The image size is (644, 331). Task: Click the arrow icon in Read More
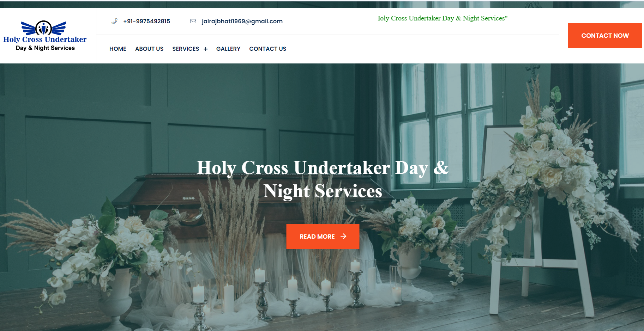click(343, 237)
